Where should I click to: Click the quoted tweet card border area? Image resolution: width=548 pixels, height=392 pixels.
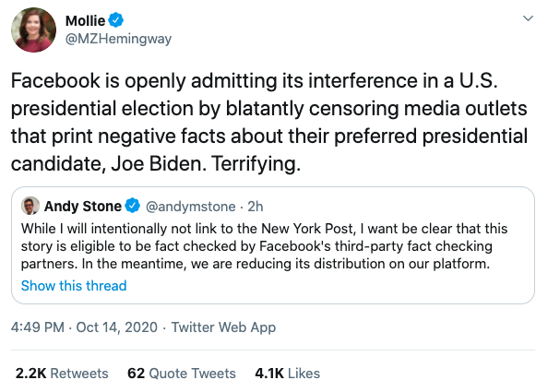coord(273,245)
